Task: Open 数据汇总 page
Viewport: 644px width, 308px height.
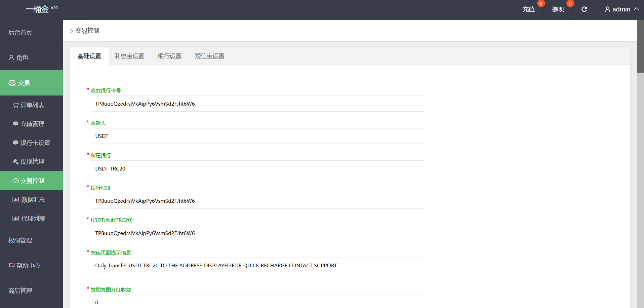Action: 32,200
